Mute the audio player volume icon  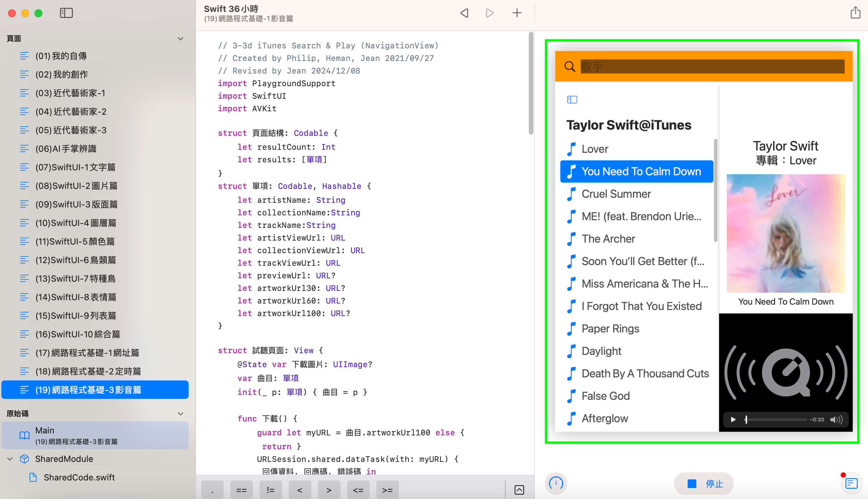pos(836,419)
